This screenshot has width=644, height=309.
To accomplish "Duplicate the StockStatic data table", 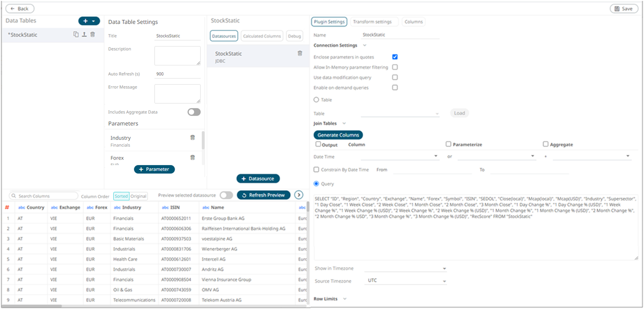I will [x=76, y=35].
